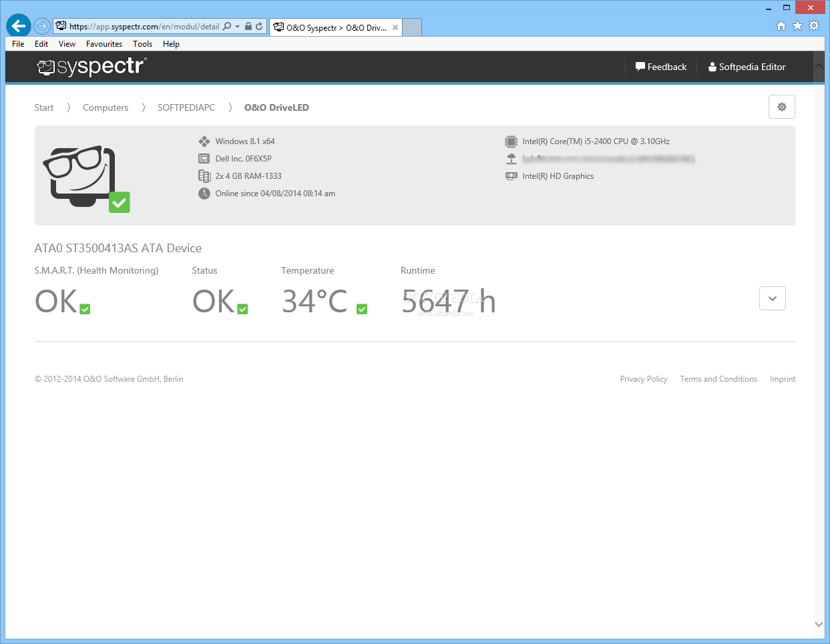830x644 pixels.
Task: Click the clock icon beside Online since
Action: pyautogui.click(x=204, y=194)
